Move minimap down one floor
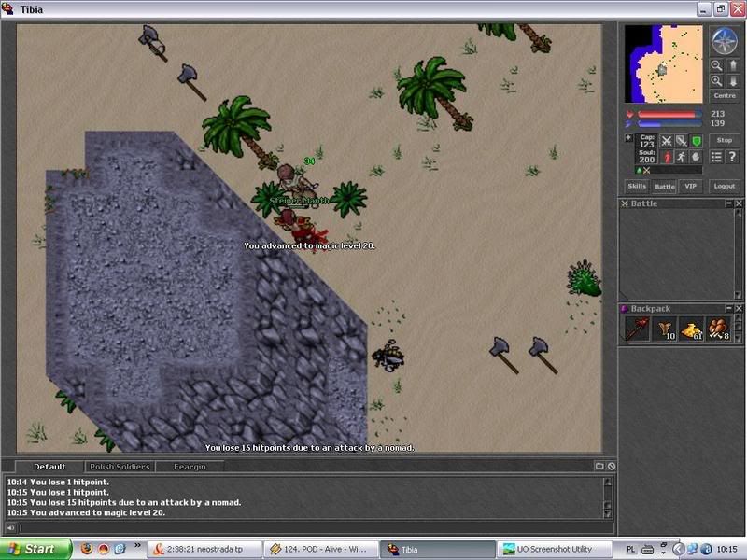 point(733,81)
